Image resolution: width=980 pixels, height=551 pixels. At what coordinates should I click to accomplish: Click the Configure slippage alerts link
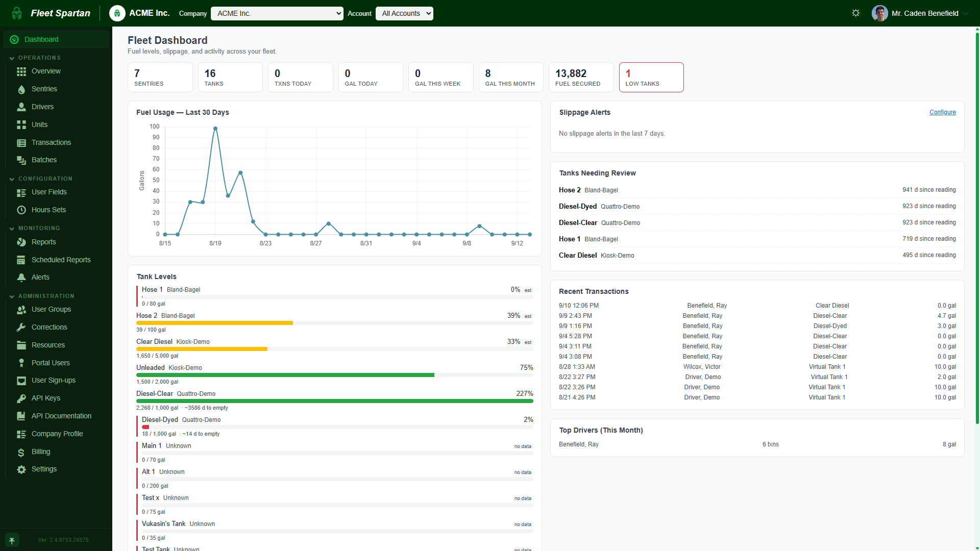[942, 112]
